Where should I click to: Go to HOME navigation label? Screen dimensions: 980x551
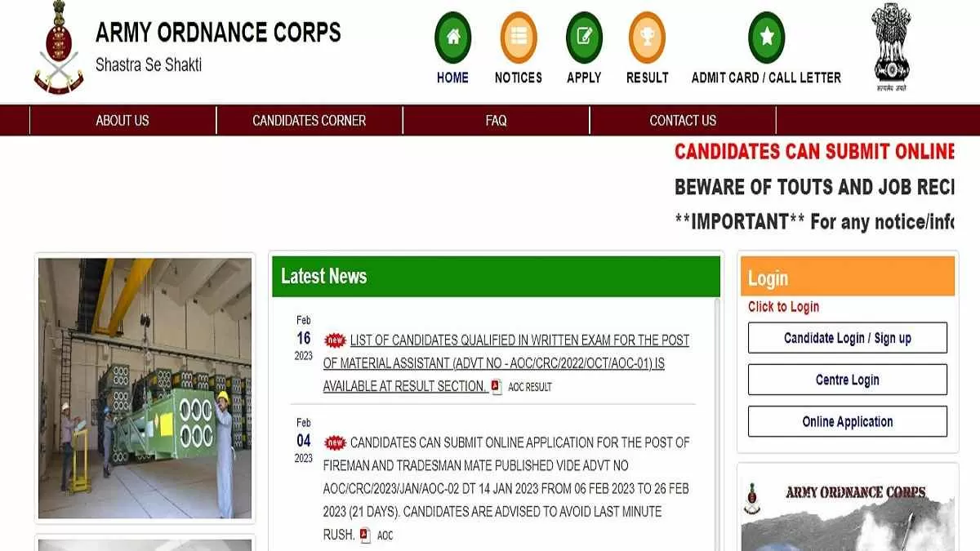452,78
